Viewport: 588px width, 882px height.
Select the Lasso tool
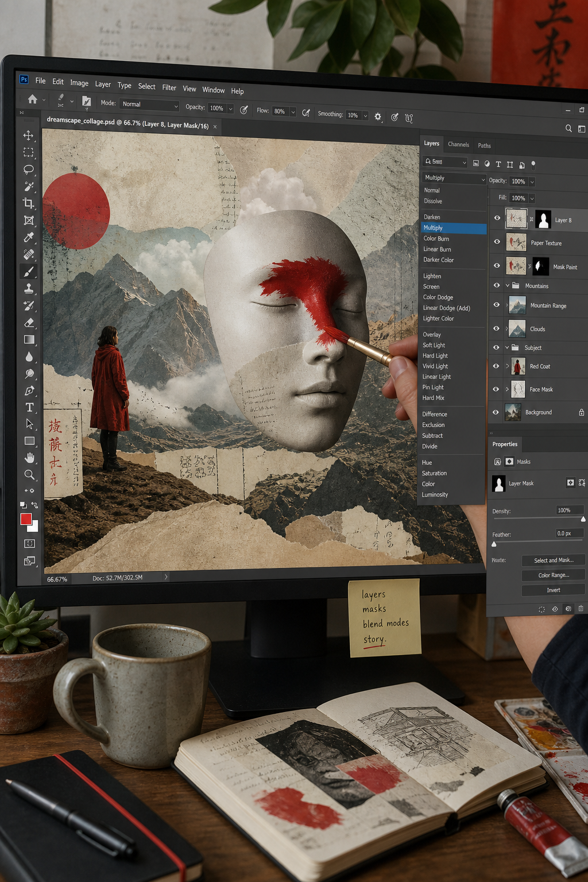click(x=28, y=169)
